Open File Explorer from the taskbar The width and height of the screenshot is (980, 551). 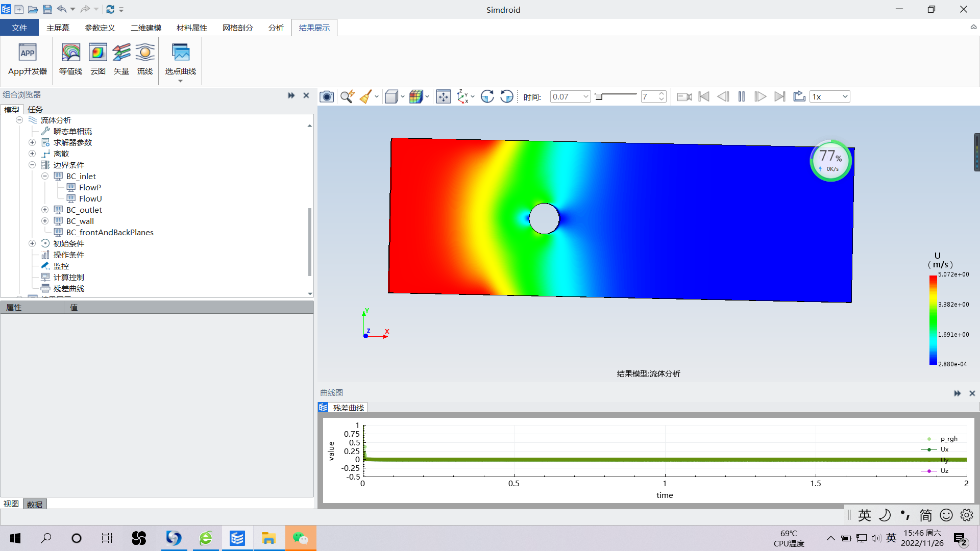coord(268,538)
